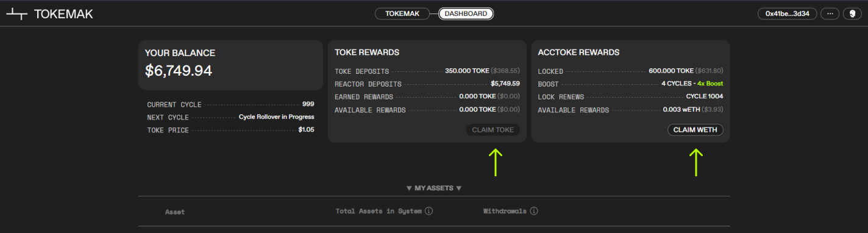Open the skull profile icon menu
Screen dimensions: 868x233
pyautogui.click(x=852, y=13)
